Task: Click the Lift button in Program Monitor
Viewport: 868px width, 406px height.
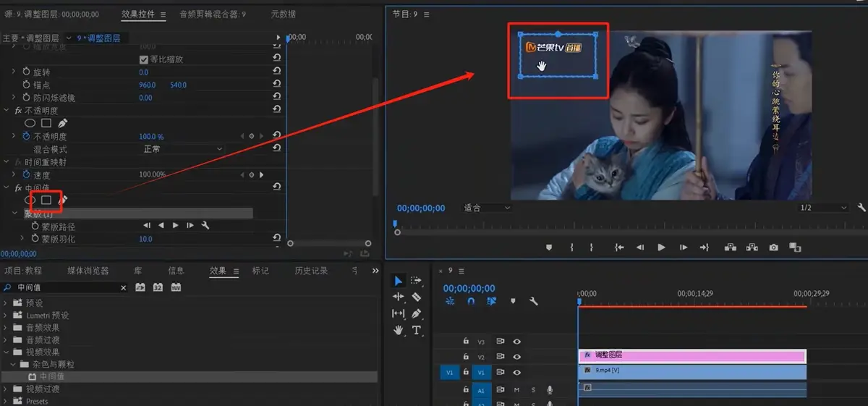Action: click(x=730, y=248)
